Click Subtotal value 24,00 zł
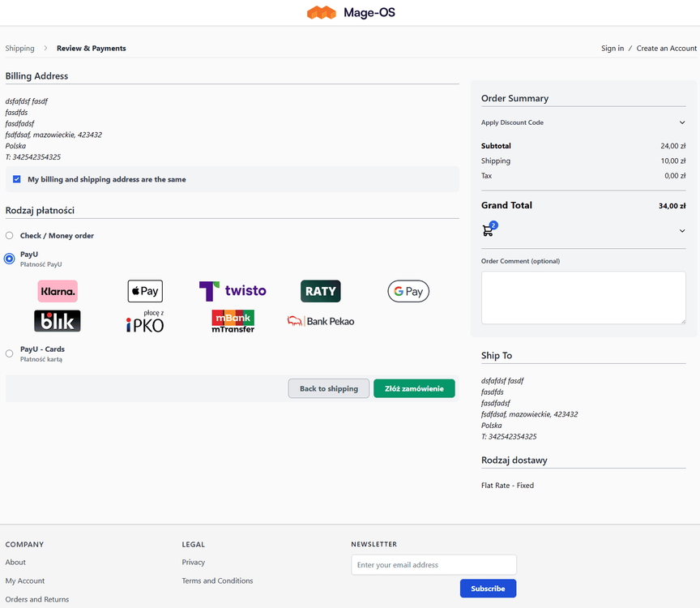 pyautogui.click(x=672, y=146)
